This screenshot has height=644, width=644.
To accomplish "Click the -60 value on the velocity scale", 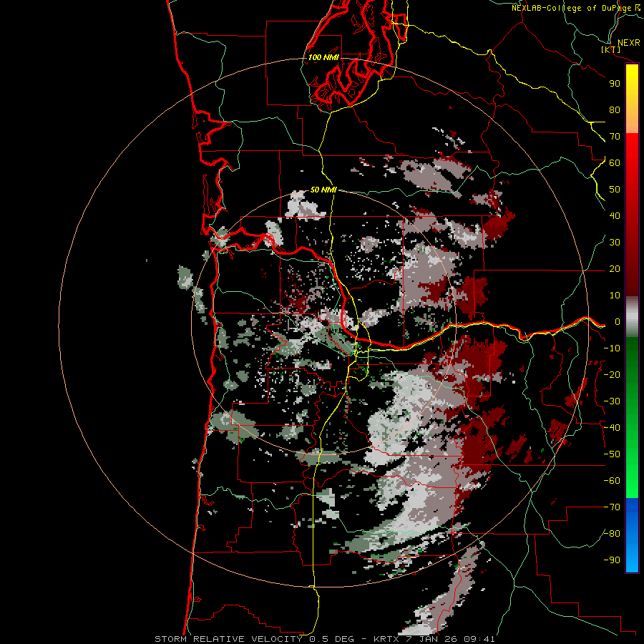I will pyautogui.click(x=612, y=481).
